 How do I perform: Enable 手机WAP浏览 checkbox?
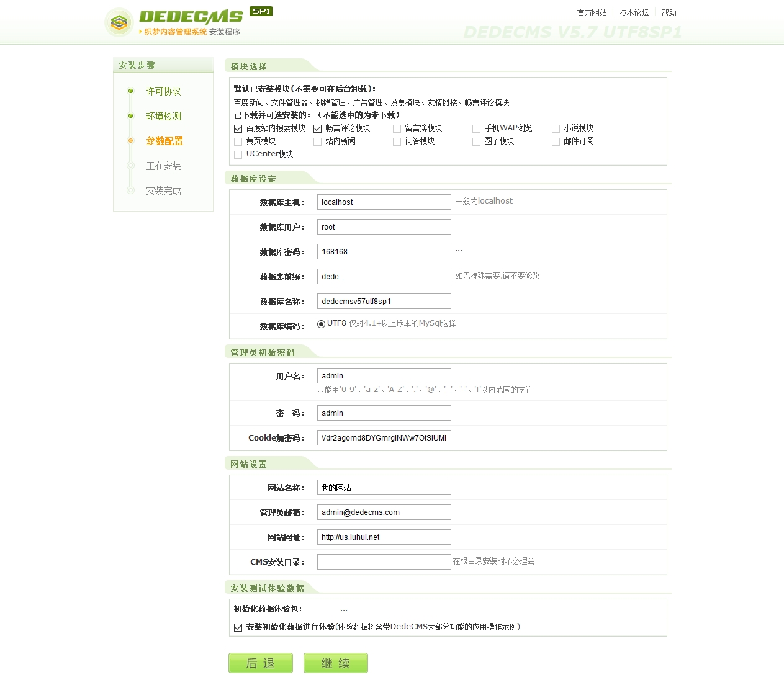476,128
